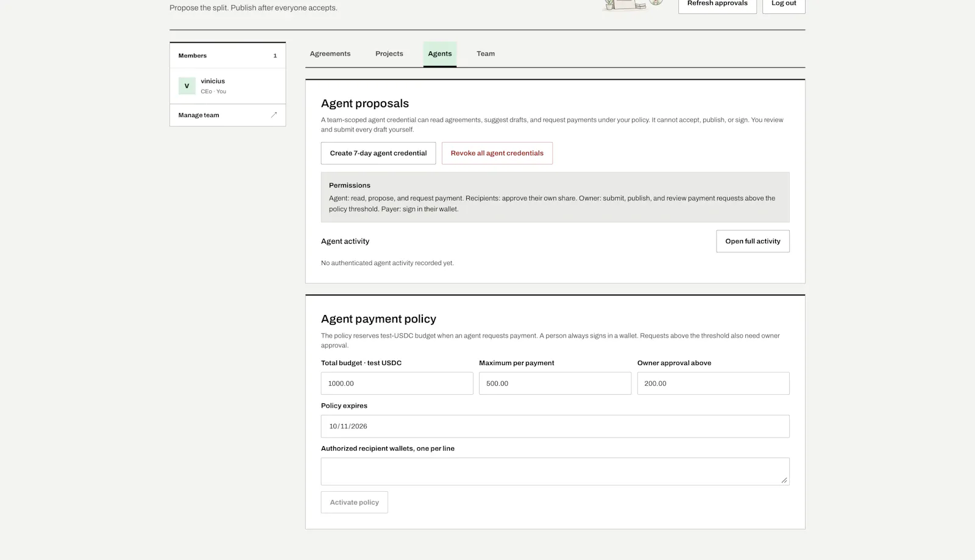Set the Policy expires date field

(555, 427)
